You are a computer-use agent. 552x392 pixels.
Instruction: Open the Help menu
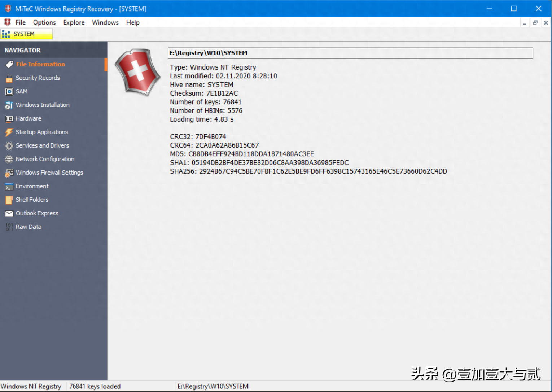tap(132, 22)
